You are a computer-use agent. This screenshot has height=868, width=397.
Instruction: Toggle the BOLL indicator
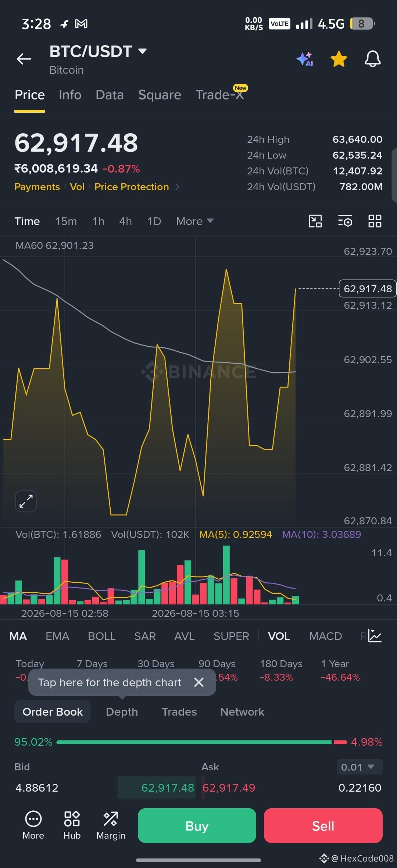click(102, 636)
